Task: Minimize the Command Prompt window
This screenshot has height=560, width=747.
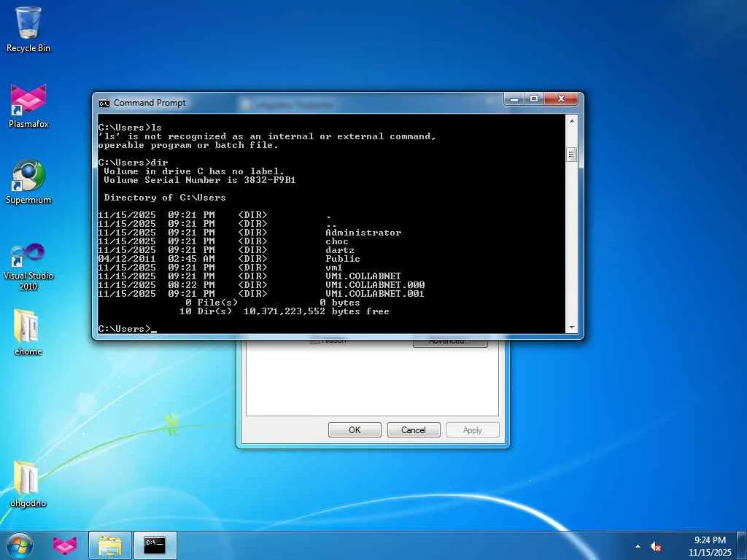Action: point(514,99)
